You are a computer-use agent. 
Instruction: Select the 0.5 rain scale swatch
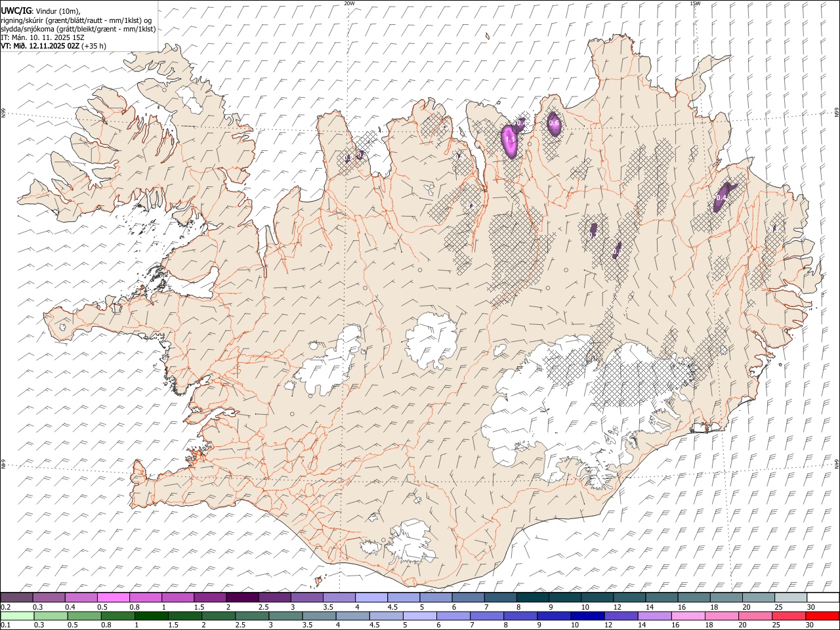(84, 616)
